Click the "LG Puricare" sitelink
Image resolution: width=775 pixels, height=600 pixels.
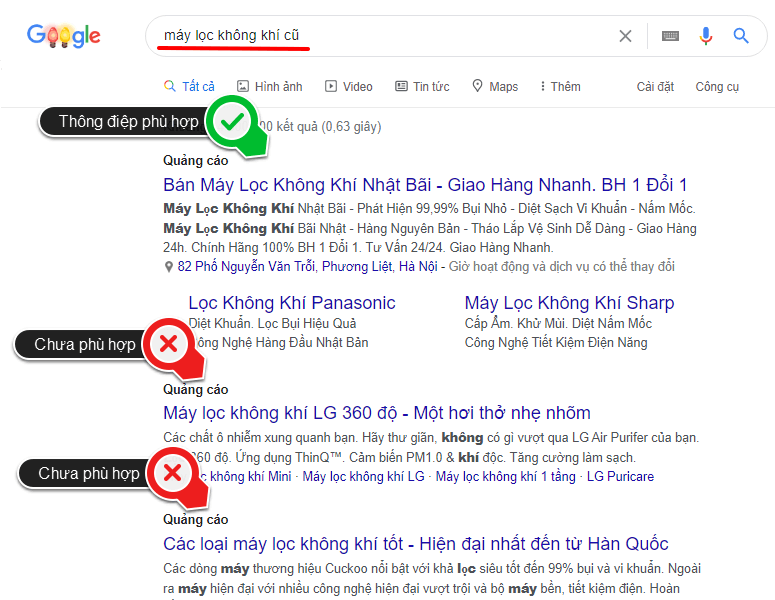point(620,476)
